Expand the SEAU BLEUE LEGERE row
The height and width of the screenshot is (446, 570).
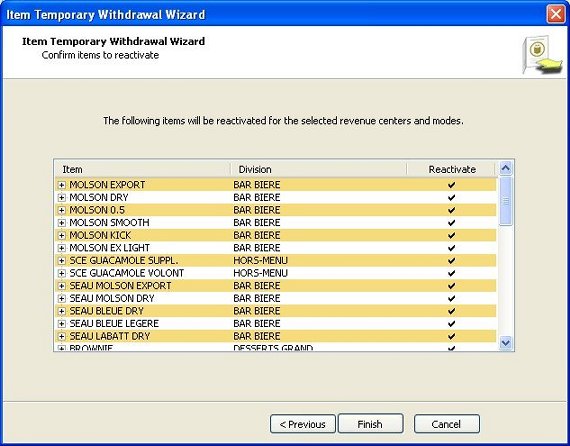61,324
